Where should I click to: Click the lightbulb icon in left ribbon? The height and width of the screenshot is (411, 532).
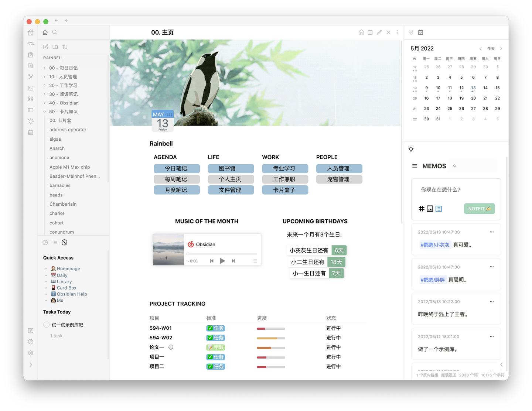[31, 121]
